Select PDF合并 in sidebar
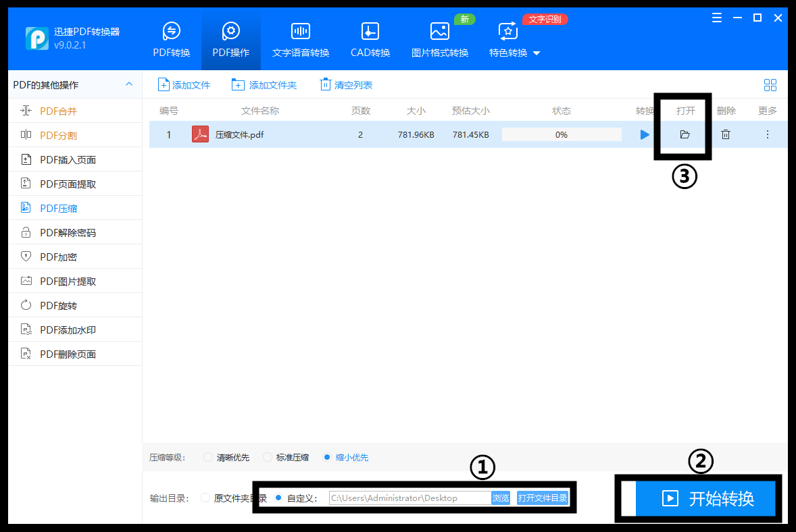Screen dimensions: 796x532 point(75,111)
